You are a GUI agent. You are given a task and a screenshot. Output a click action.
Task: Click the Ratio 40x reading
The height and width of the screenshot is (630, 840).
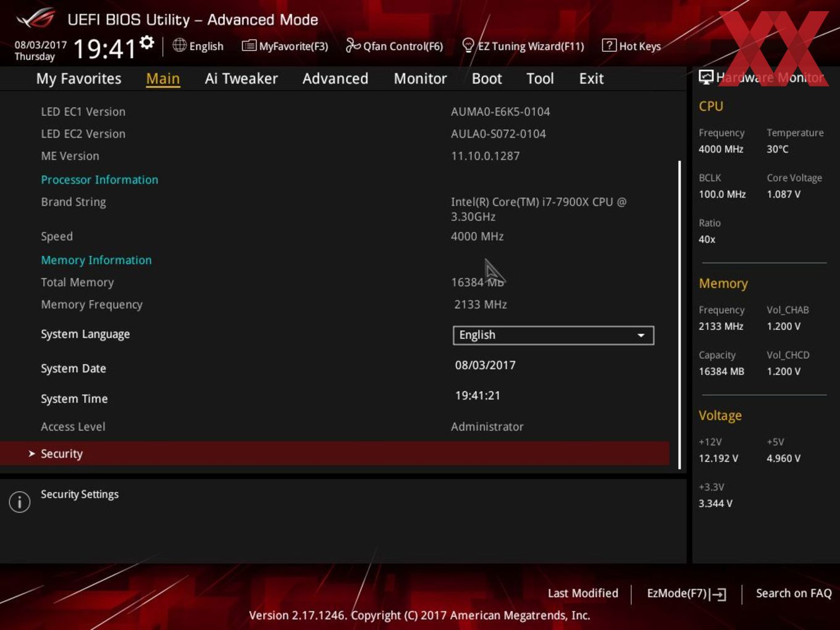click(707, 239)
